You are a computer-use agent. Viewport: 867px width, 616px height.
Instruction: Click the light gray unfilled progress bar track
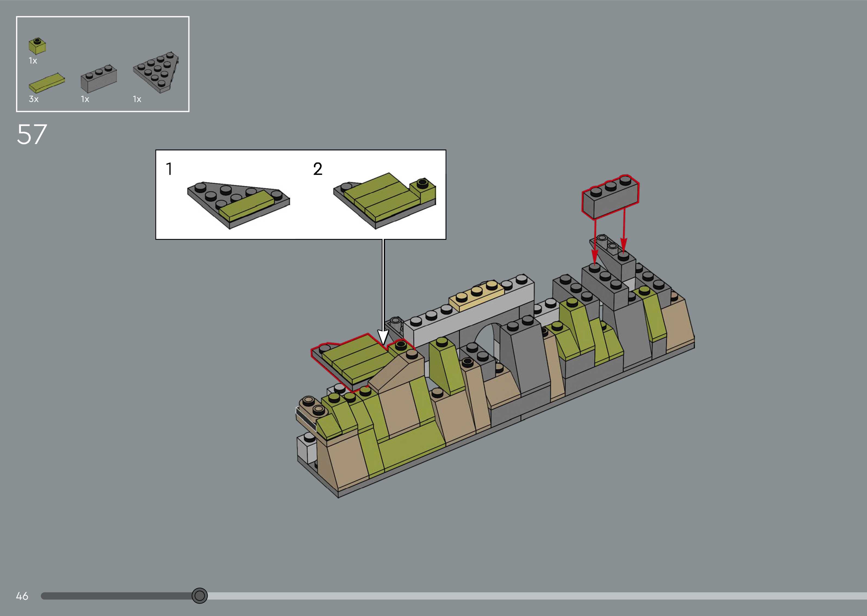click(x=532, y=596)
